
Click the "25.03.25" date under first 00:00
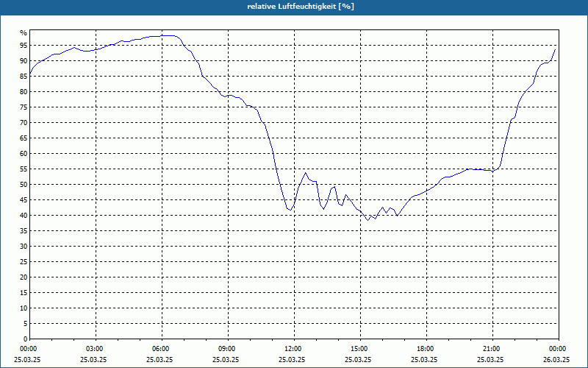[x=27, y=359]
